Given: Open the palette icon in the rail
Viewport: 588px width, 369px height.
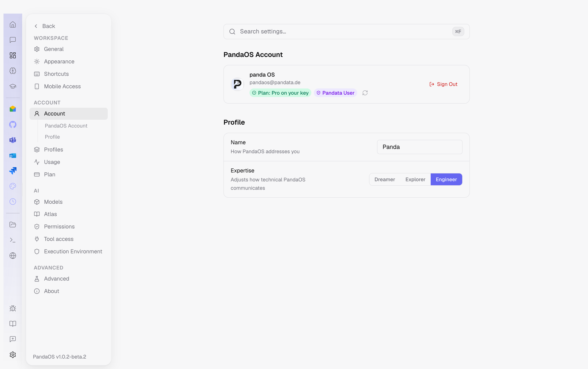Looking at the screenshot, I should point(13,186).
